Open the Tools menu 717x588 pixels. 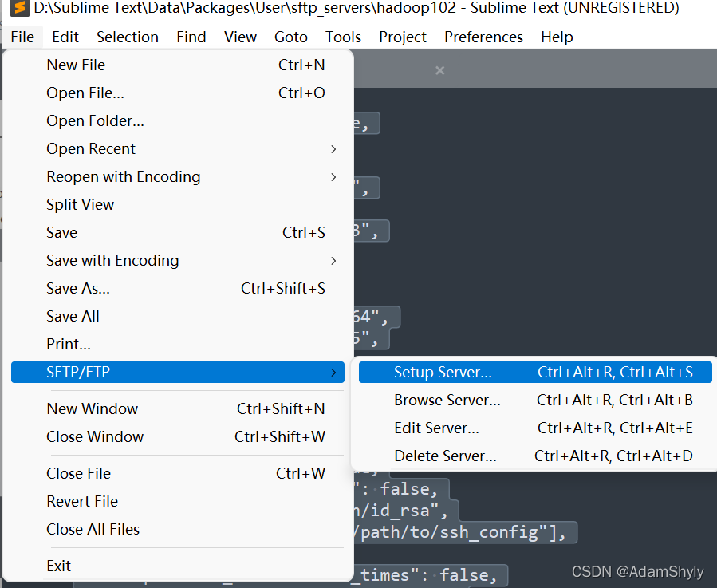click(343, 37)
